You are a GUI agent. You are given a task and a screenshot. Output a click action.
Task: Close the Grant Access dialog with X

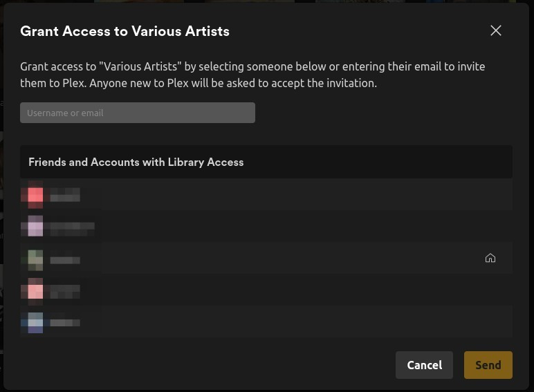(495, 30)
